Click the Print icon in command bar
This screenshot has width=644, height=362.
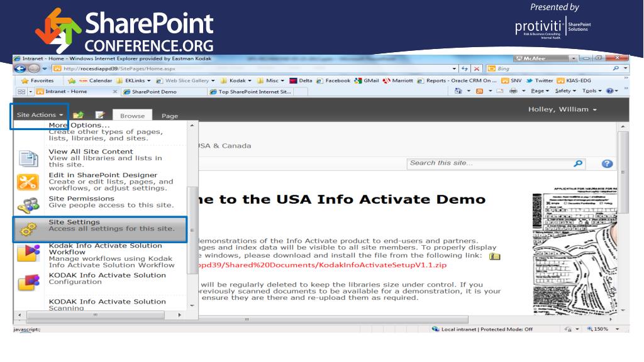point(513,90)
